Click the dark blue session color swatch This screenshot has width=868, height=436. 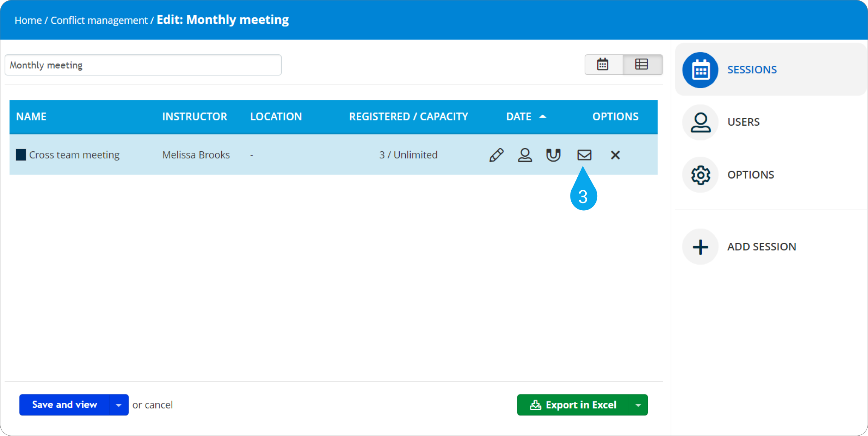(21, 155)
